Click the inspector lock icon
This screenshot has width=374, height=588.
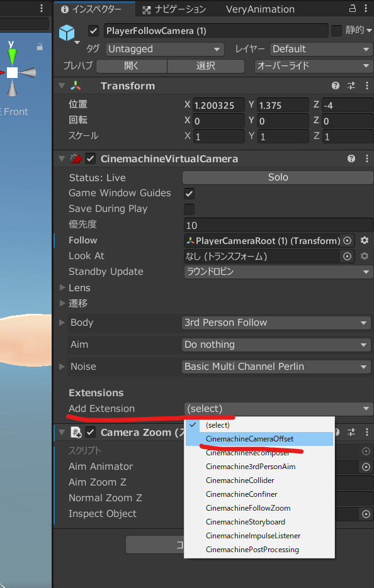coord(352,8)
